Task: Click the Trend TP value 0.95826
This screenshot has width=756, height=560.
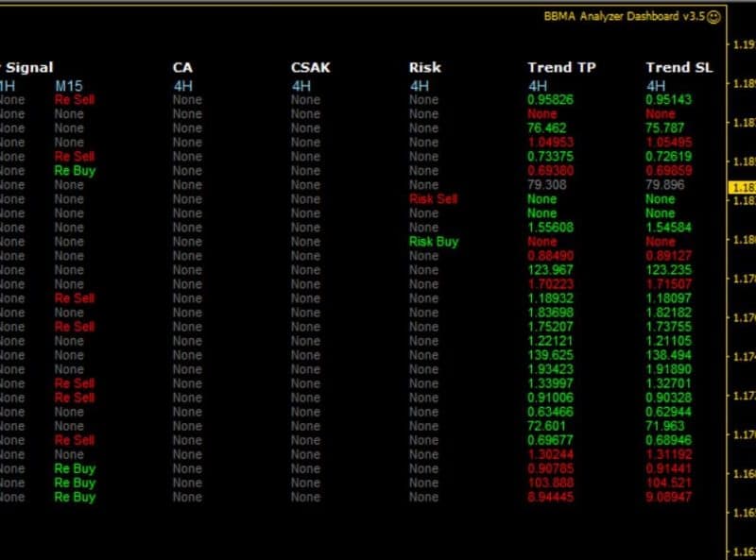Action: tap(550, 99)
